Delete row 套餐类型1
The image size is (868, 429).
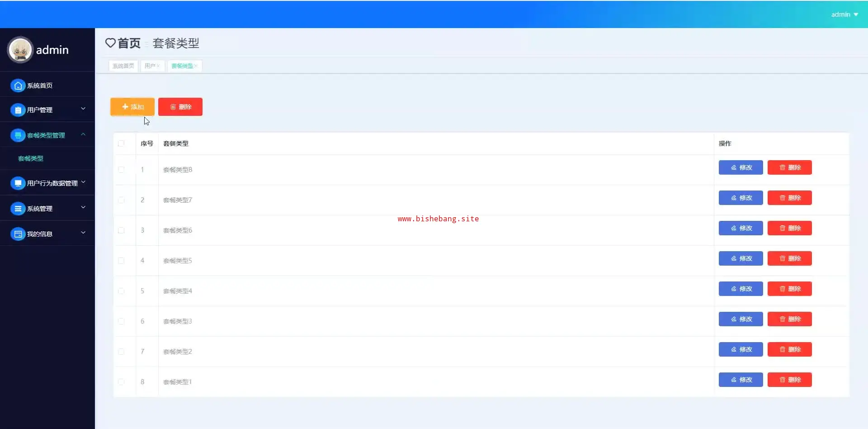790,380
